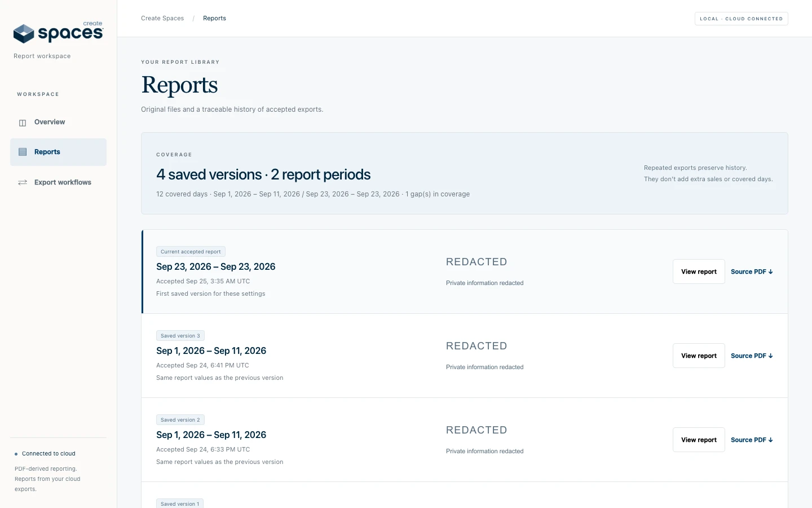Click the Reports breadcrumb
The height and width of the screenshot is (508, 812).
tap(214, 18)
